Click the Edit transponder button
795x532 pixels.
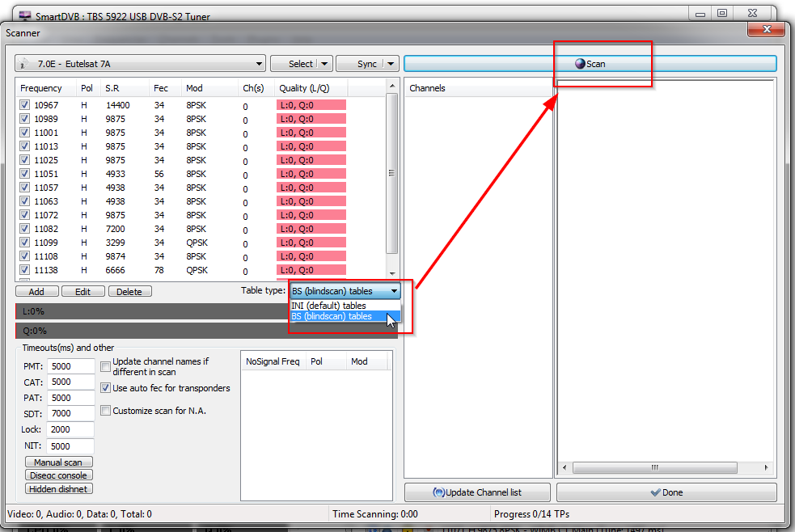[83, 292]
